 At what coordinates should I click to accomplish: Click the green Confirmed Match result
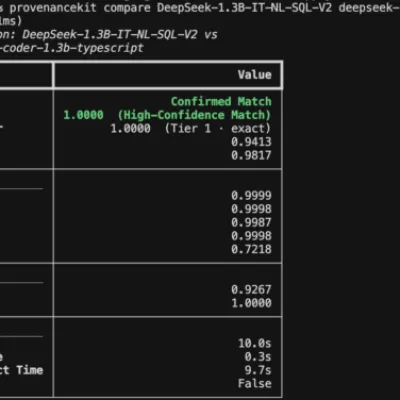221,101
